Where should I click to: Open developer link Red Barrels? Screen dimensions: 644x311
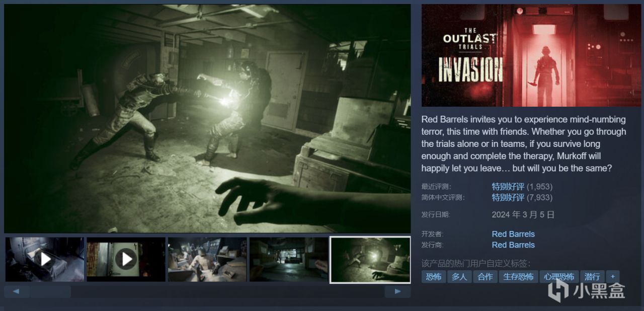[x=513, y=234]
